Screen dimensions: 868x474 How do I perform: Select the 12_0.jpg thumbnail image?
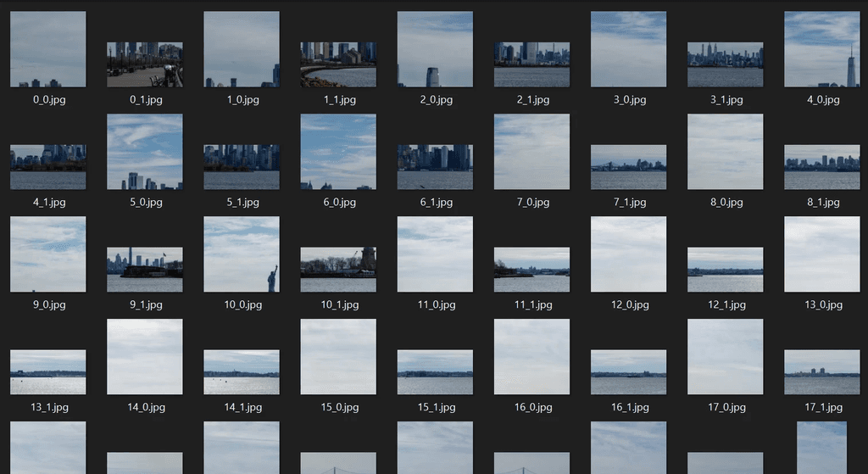click(x=629, y=254)
